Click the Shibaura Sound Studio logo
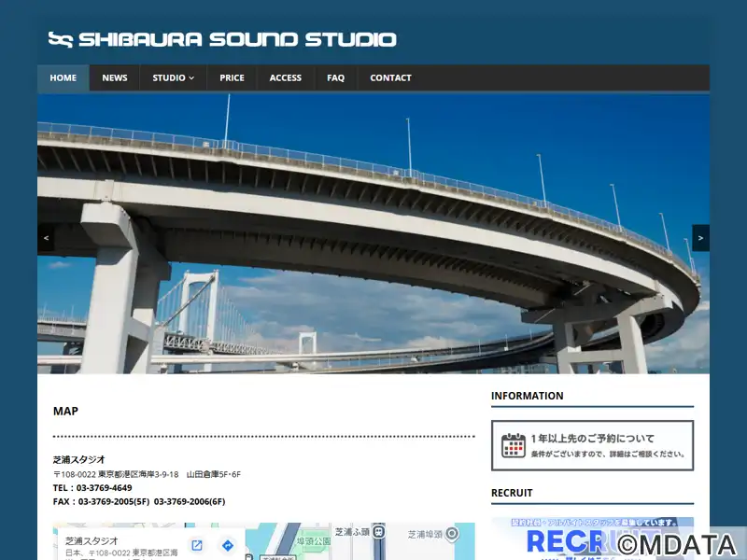Image resolution: width=747 pixels, height=560 pixels. [222, 39]
